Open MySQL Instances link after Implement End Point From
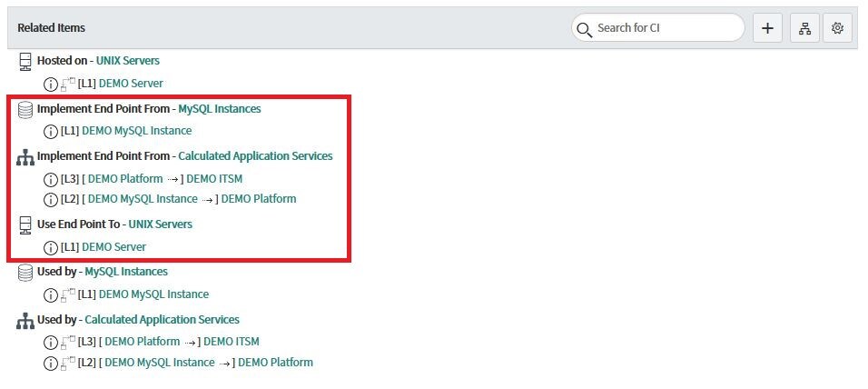 tap(220, 108)
